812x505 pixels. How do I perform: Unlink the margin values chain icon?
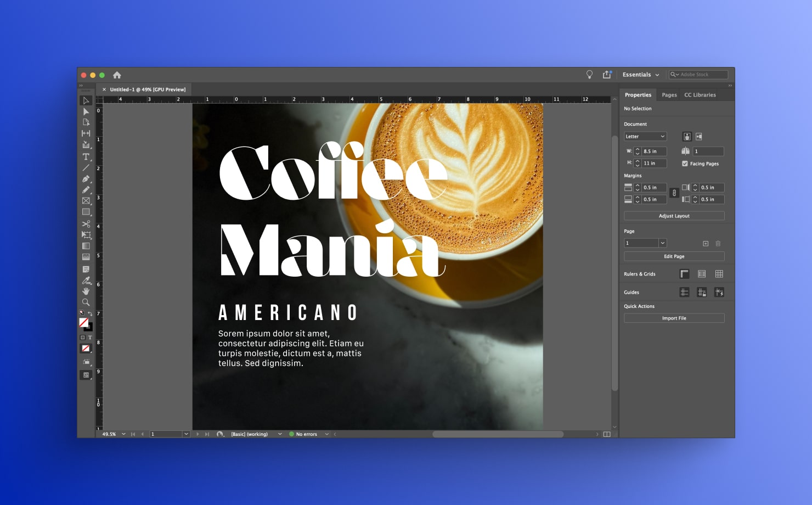tap(674, 193)
